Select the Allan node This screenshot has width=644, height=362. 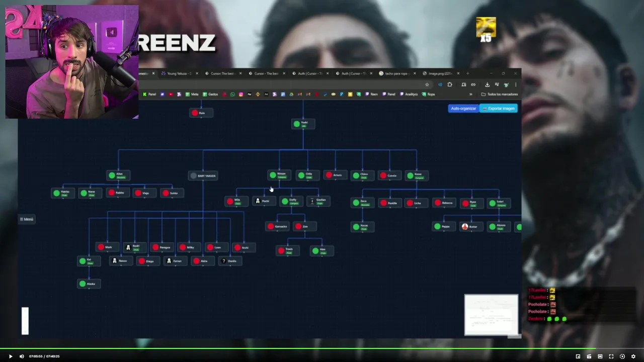[119, 175]
